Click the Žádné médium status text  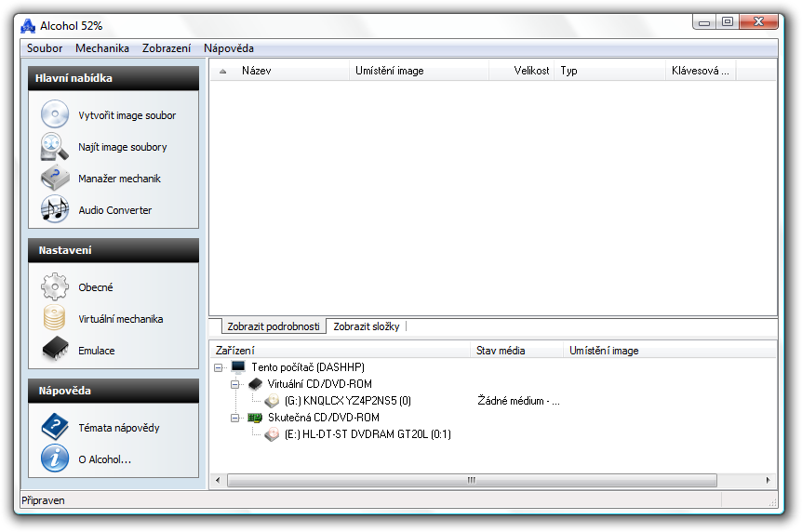point(518,401)
